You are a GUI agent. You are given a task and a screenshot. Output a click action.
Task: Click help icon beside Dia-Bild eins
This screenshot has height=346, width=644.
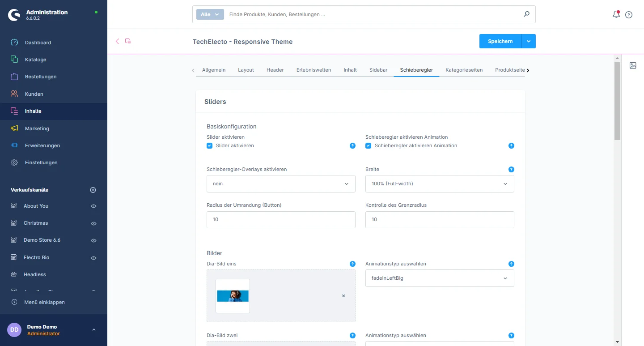pyautogui.click(x=352, y=264)
